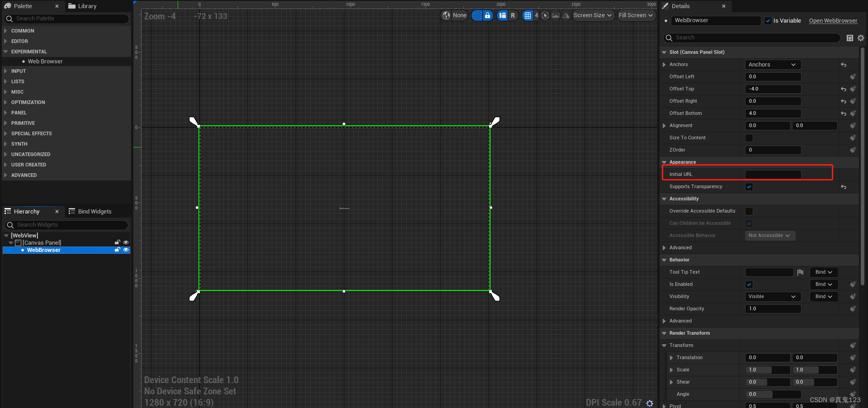Hide WebBrowser widget via eye icon
This screenshot has height=408, width=868.
(x=126, y=250)
